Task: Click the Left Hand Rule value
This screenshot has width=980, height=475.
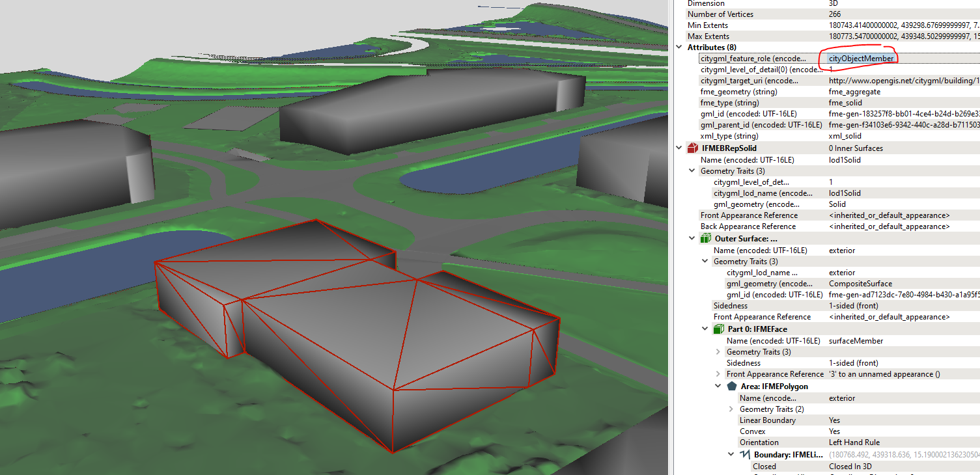Action: (x=854, y=442)
